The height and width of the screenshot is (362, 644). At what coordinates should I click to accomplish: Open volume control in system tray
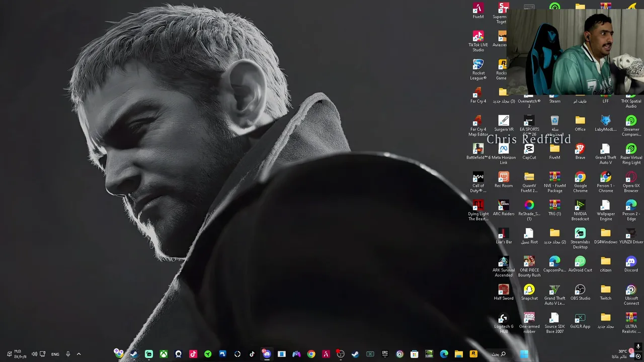[x=34, y=354]
